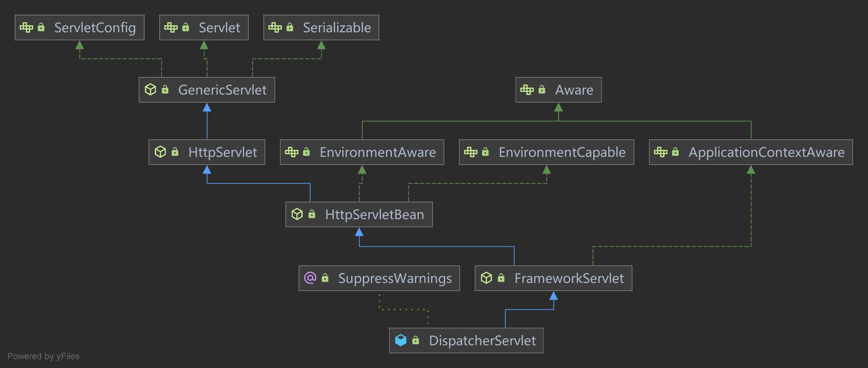This screenshot has width=868, height=368.
Task: Click the class icon on HttpServlet node
Action: [160, 152]
